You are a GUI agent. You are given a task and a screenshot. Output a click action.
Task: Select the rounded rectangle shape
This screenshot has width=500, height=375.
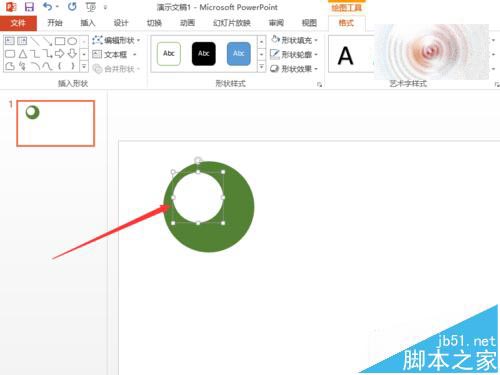coord(10,54)
